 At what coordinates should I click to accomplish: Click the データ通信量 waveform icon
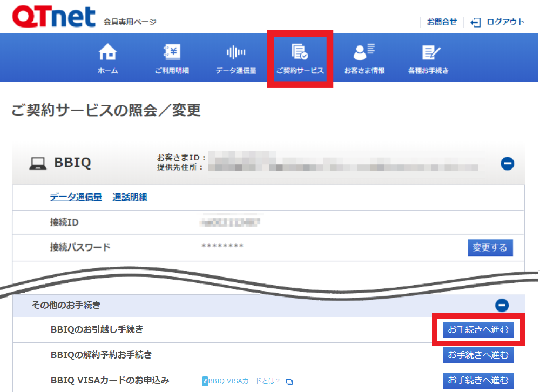pyautogui.click(x=236, y=52)
